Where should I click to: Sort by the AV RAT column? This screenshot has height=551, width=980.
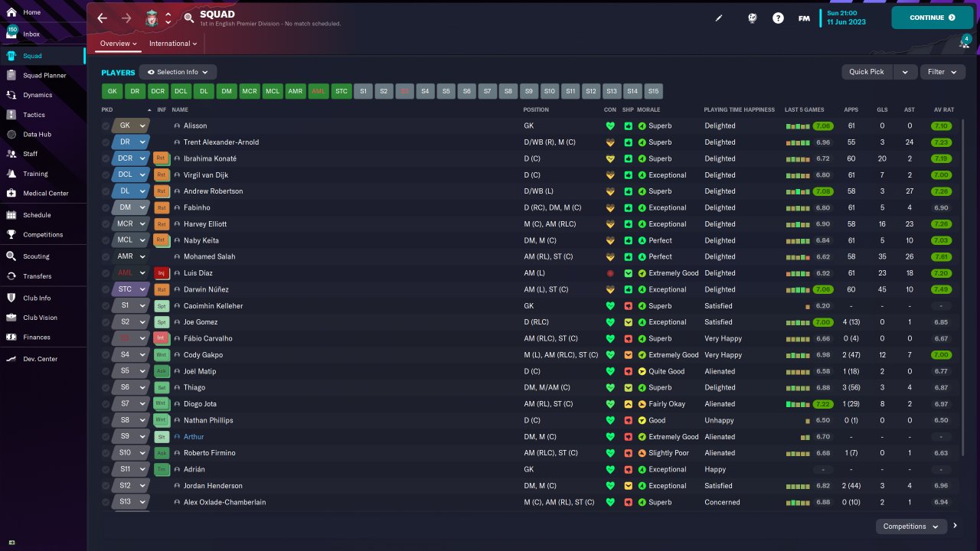coord(942,110)
